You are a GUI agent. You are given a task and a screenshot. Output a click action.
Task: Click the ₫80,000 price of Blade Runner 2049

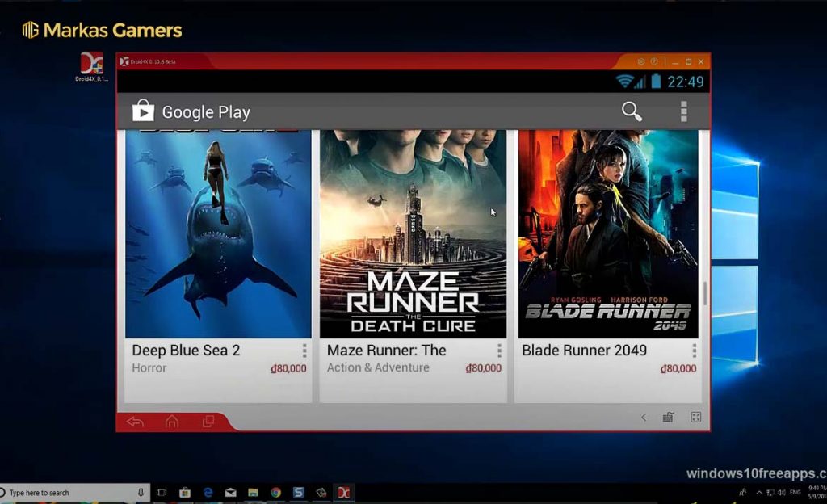[x=678, y=368]
